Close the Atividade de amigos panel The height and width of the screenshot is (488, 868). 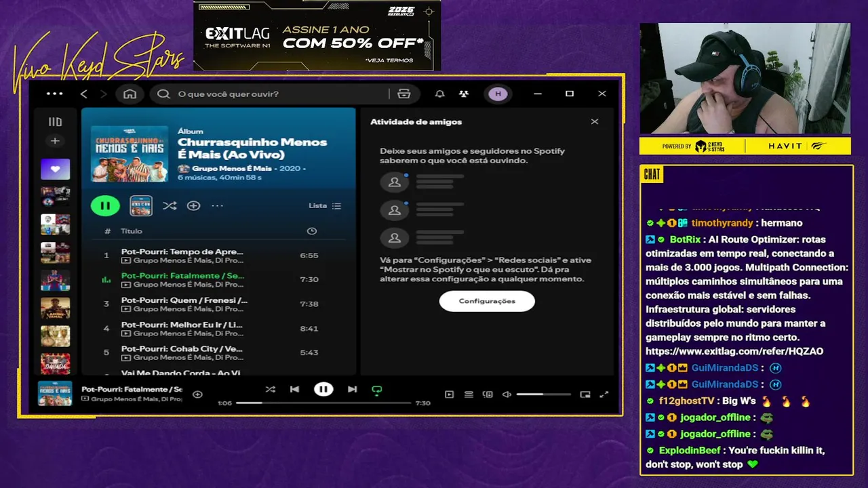point(595,122)
